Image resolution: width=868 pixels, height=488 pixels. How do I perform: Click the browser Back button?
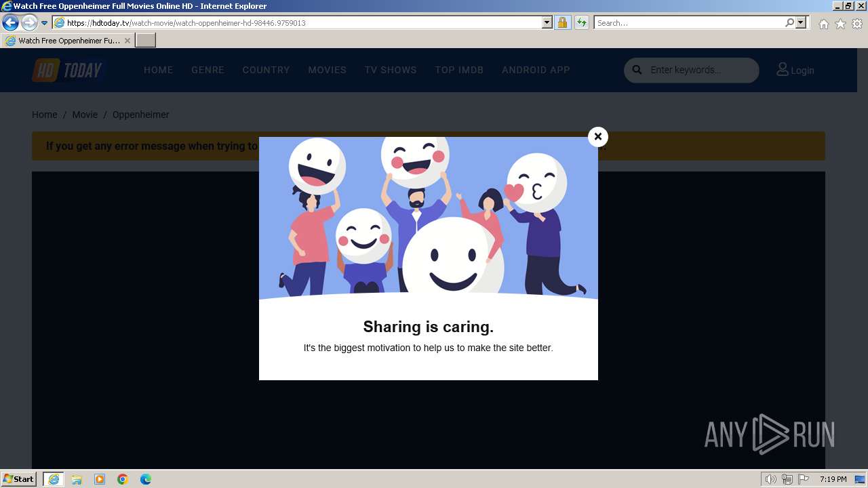(10, 22)
